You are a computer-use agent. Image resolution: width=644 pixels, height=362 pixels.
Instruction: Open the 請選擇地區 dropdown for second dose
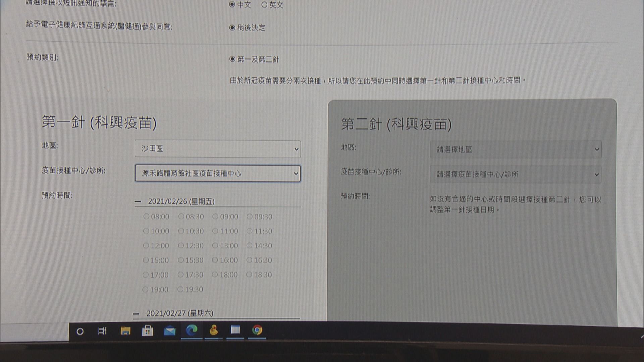pyautogui.click(x=516, y=149)
